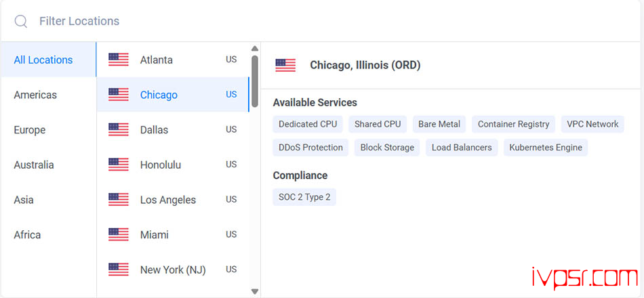Show Asia region locations
644x298 pixels.
click(x=24, y=200)
